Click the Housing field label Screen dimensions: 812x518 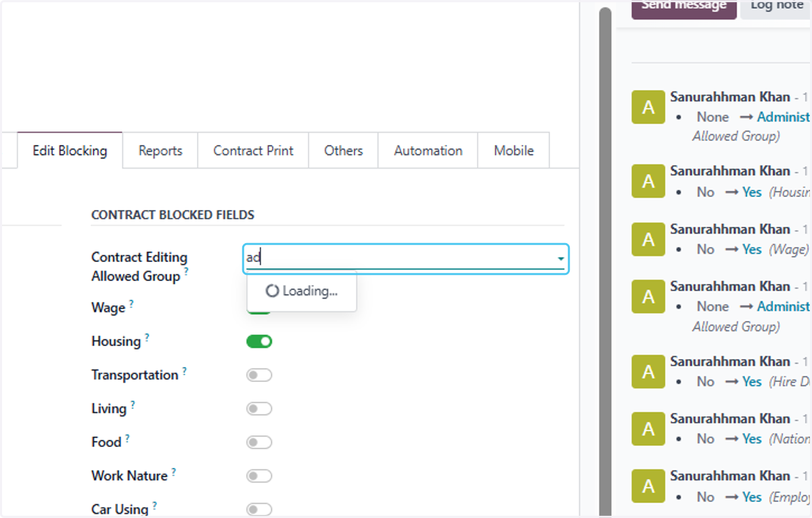(x=116, y=341)
